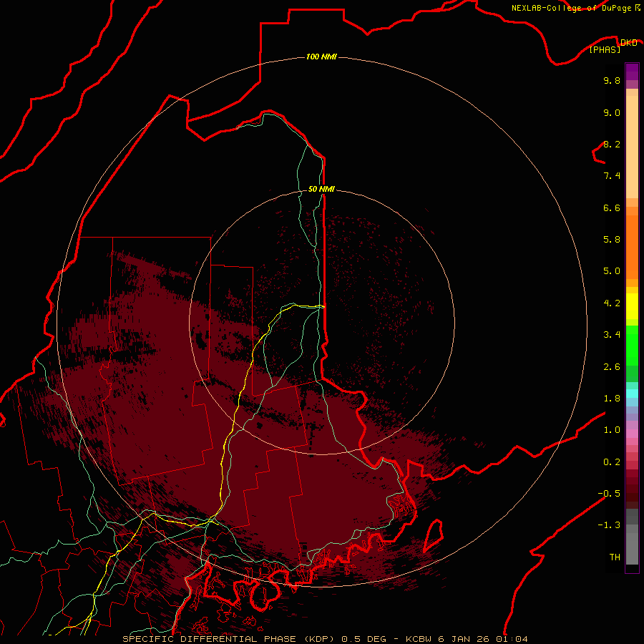The height and width of the screenshot is (644, 644).
Task: Pick the cyan band of the color scale
Action: (x=632, y=394)
